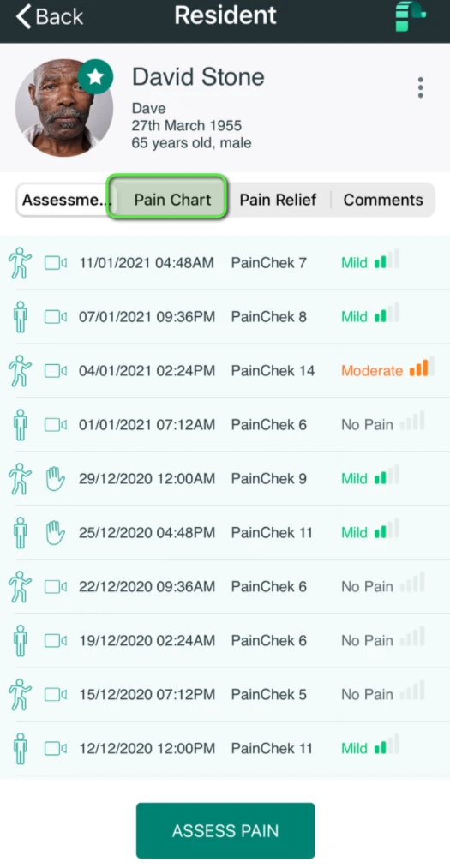View David Stone's profile photo
Viewport: 450px width, 868px height.
tap(64, 108)
